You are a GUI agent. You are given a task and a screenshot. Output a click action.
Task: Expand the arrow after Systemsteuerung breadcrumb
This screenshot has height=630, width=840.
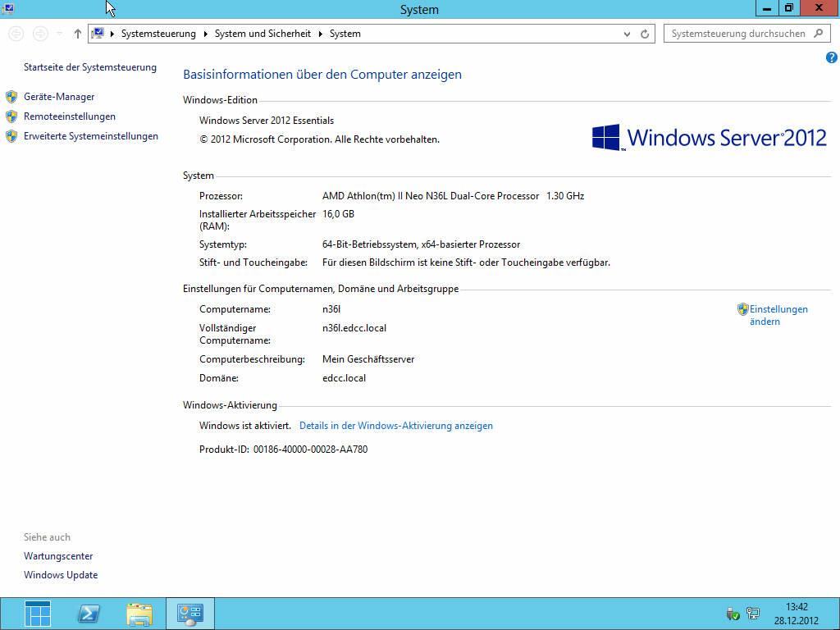tap(205, 34)
